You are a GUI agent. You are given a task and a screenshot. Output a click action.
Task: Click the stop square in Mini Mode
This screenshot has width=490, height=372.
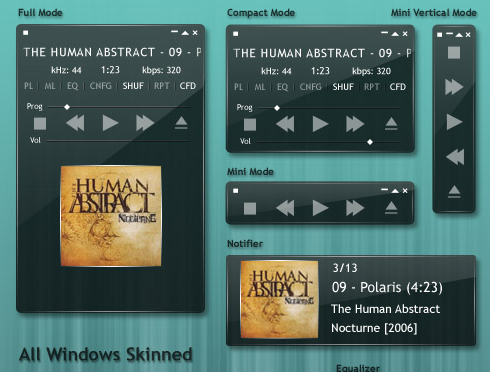tap(250, 209)
